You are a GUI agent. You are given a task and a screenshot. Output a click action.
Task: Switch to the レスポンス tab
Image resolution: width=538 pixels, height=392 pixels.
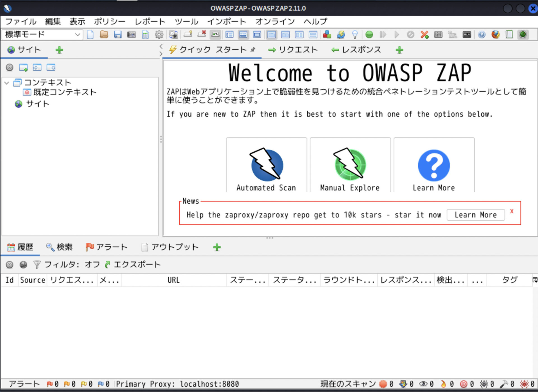tap(356, 50)
